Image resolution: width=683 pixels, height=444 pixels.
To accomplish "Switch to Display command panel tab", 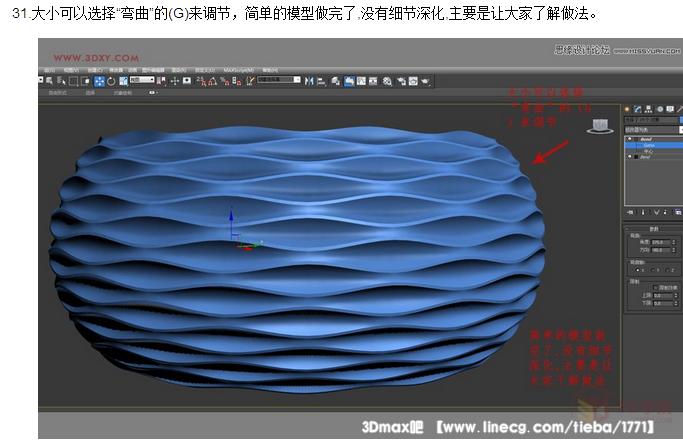I will pyautogui.click(x=670, y=109).
